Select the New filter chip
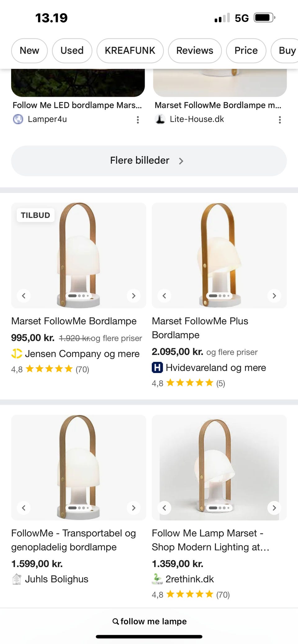Viewport: 298px width, 644px height. coord(29,51)
